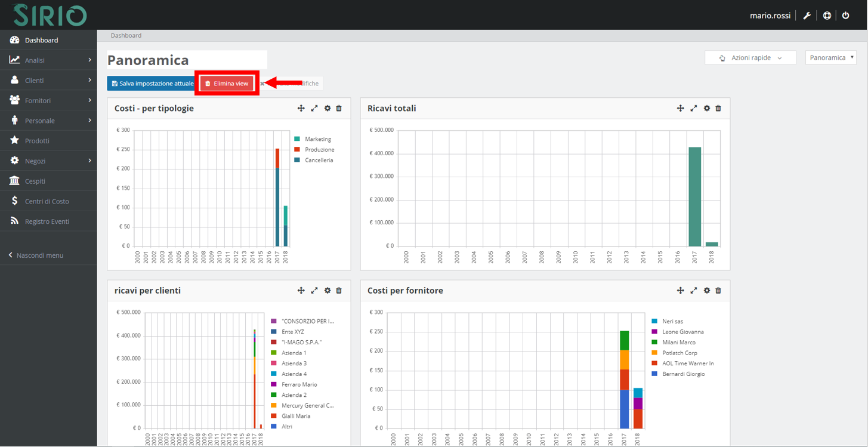
Task: Open settings for Costi - per tipologie widget
Action: coord(327,108)
